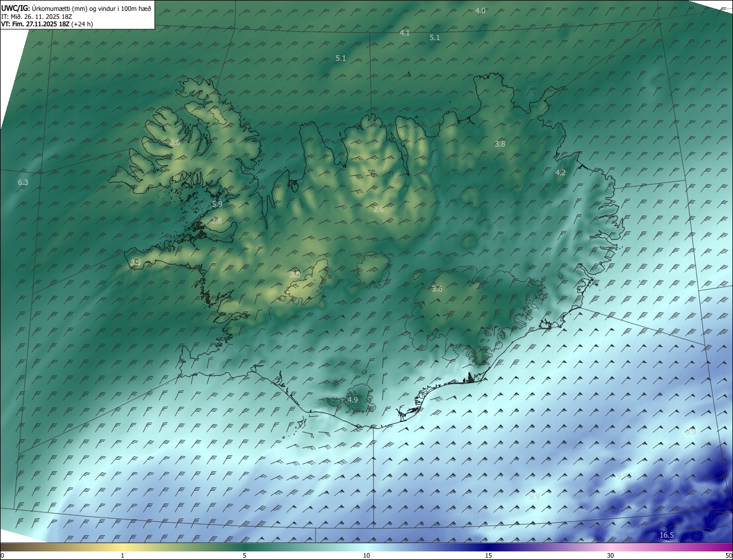Click the 3.8 value label in the northeast
The width and height of the screenshot is (733, 560).
point(500,144)
